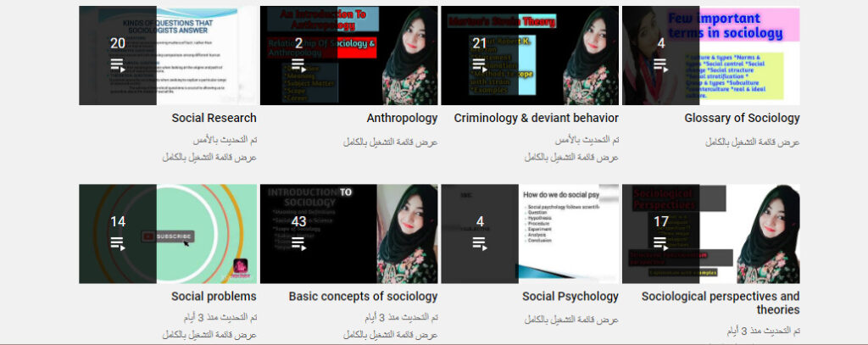The image size is (868, 345).
Task: Open the Social Research playlist title
Action: (x=214, y=119)
